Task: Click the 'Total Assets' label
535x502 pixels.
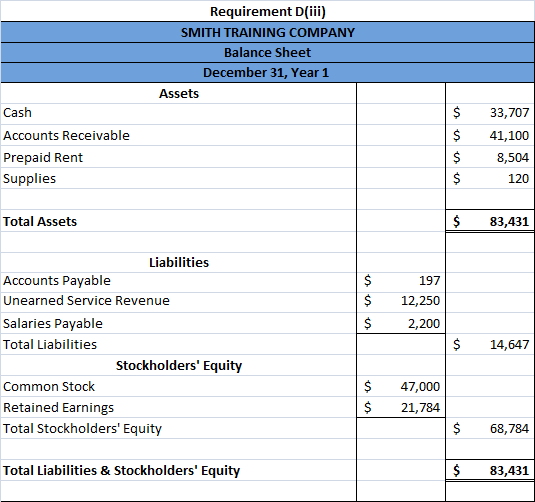Action: (x=40, y=221)
